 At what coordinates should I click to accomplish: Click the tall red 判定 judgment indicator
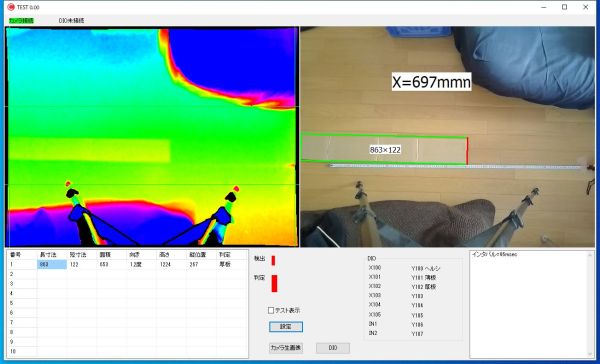[274, 283]
